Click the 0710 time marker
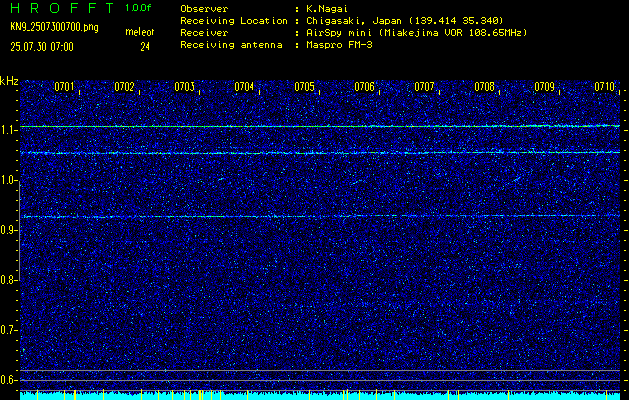The height and width of the screenshot is (400, 629). [605, 87]
